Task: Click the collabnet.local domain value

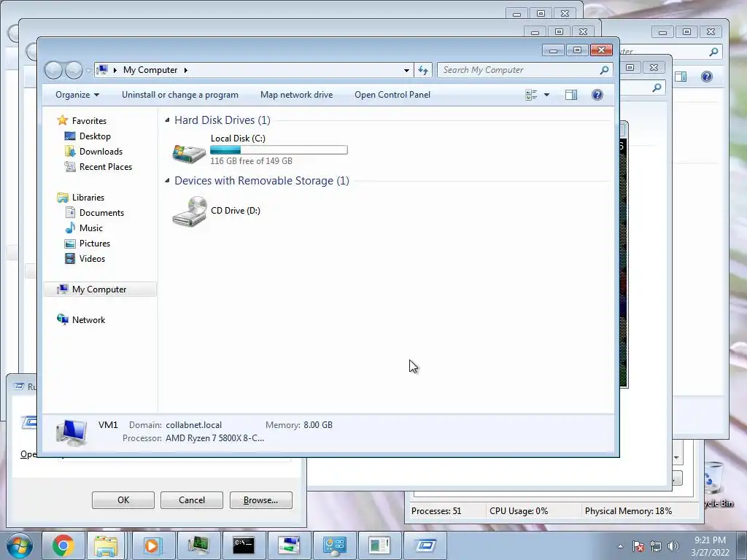Action: point(193,425)
